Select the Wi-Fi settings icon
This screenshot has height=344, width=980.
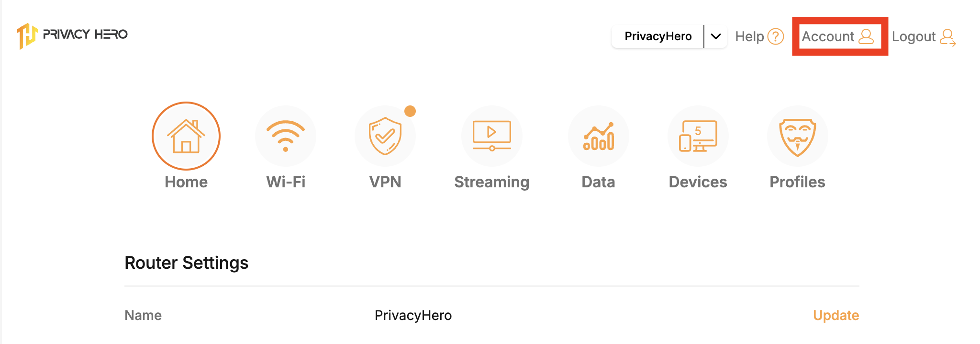(286, 136)
